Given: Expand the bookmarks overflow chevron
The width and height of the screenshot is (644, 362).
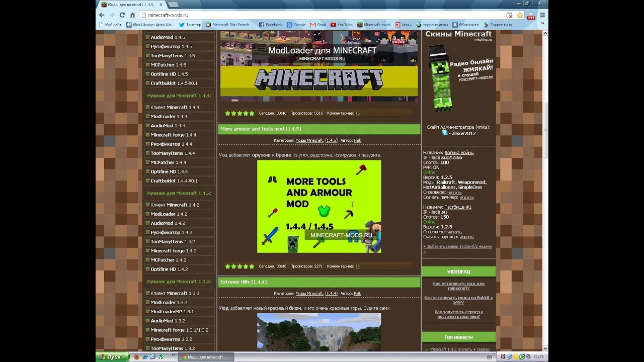Looking at the screenshot, I should 543,25.
